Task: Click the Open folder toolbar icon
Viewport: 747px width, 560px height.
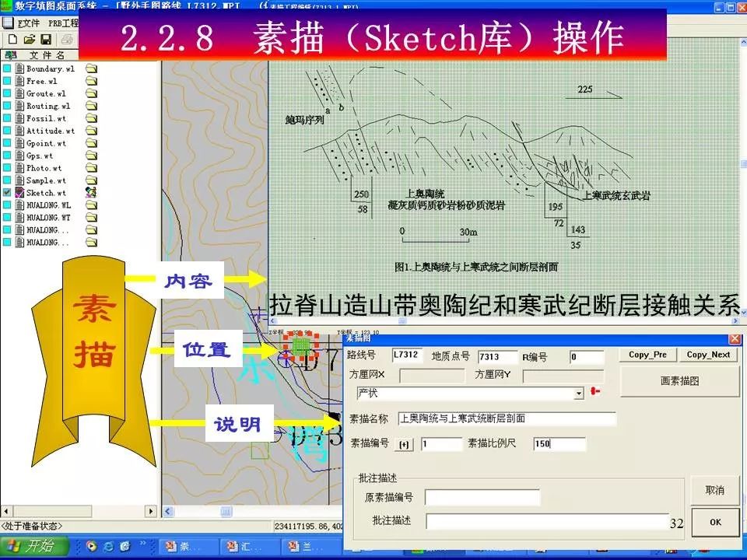Action: point(30,40)
